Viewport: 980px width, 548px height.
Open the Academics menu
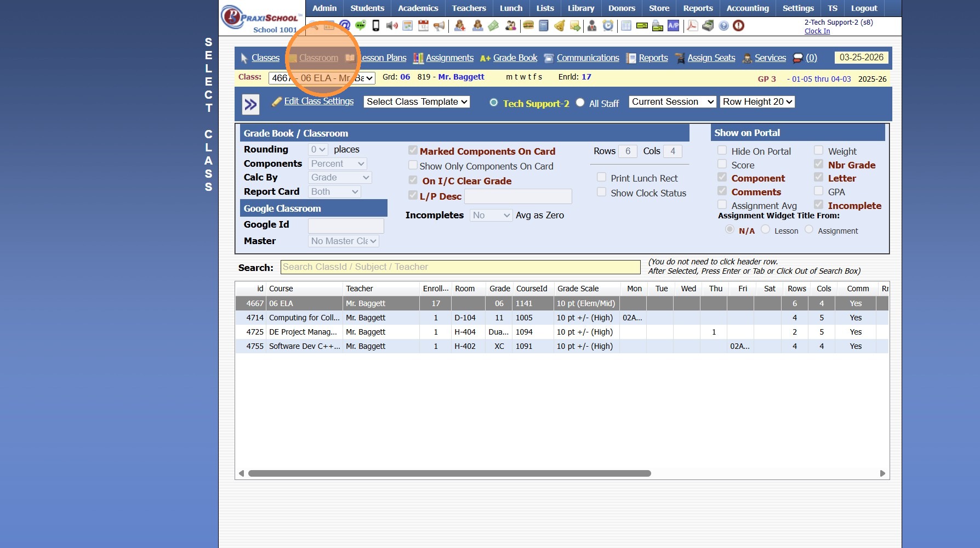[418, 8]
